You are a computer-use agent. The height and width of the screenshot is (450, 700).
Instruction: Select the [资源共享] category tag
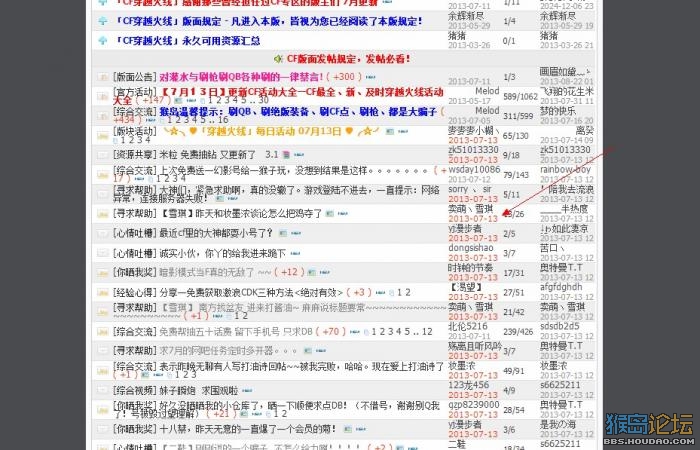135,155
